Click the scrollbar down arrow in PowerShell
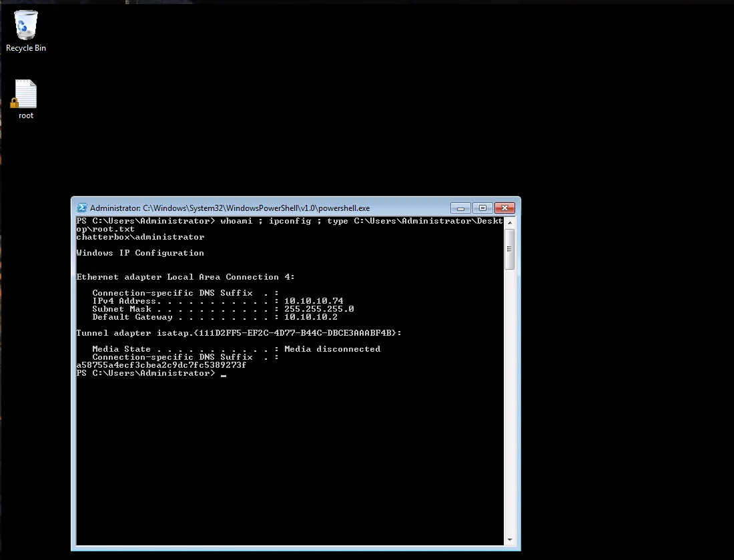Screen dimensions: 734x560 click(510, 539)
